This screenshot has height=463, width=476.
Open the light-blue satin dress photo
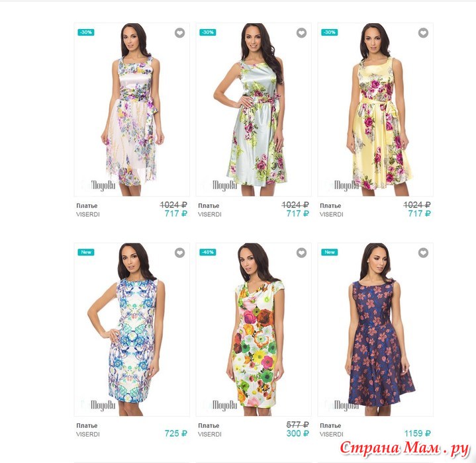[254, 109]
